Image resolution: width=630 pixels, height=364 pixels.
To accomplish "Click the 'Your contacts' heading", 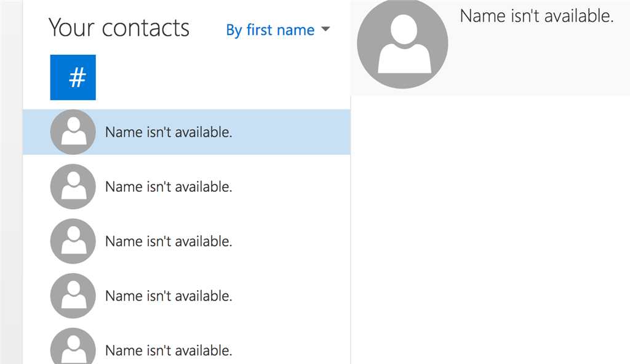I will pyautogui.click(x=119, y=28).
